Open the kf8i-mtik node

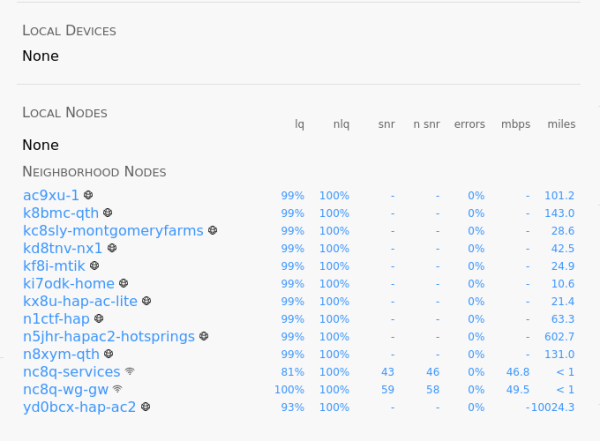click(54, 266)
